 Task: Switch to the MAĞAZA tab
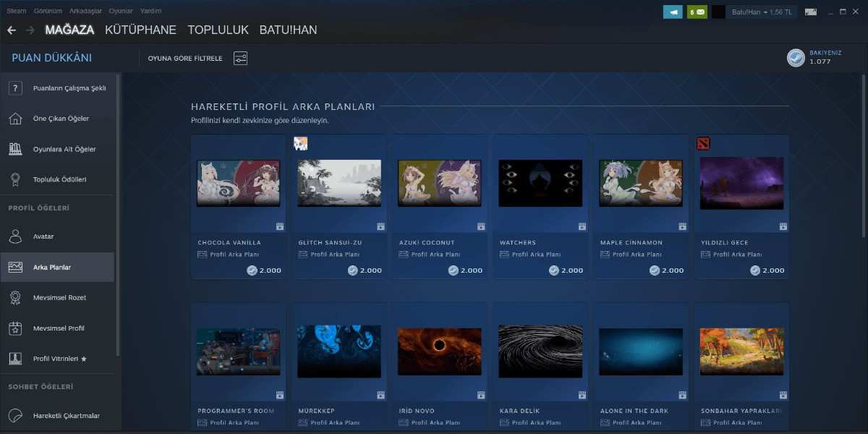pyautogui.click(x=69, y=30)
